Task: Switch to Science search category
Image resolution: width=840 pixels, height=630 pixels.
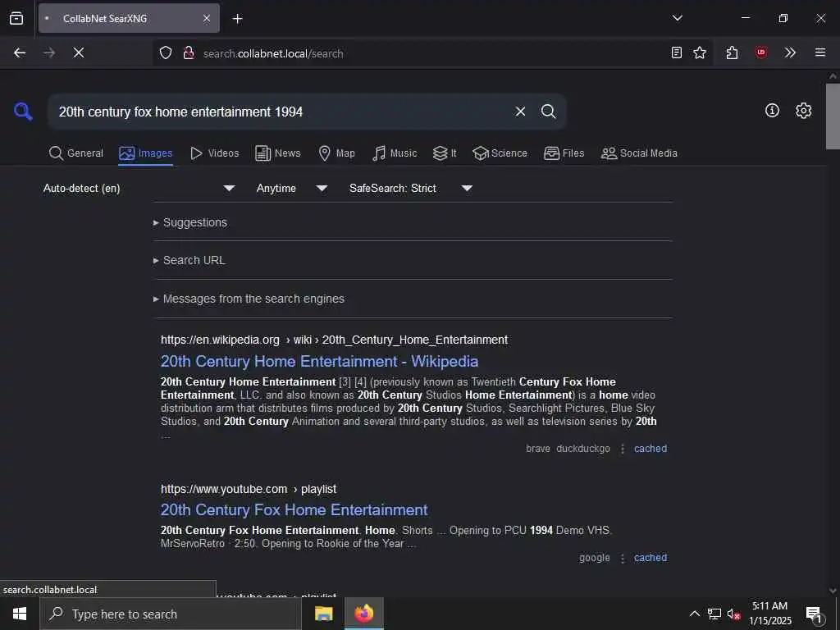Action: coord(500,153)
